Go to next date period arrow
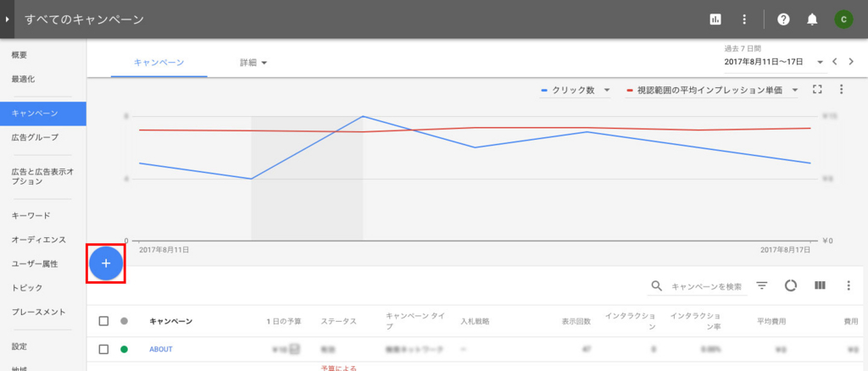The image size is (868, 371). coord(851,61)
